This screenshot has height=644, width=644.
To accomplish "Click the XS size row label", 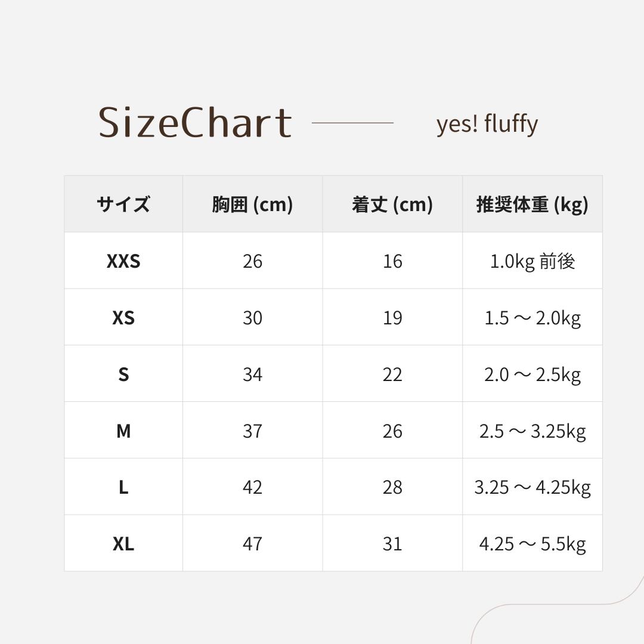I will click(123, 318).
